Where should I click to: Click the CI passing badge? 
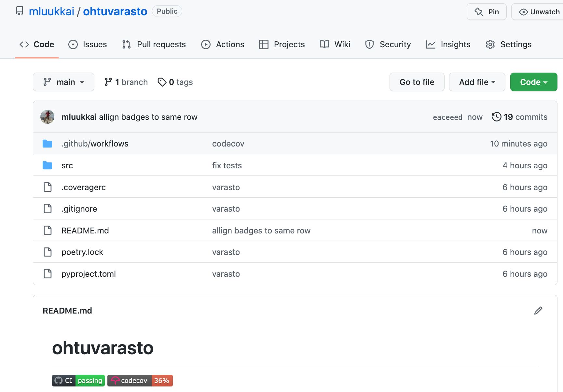78,381
